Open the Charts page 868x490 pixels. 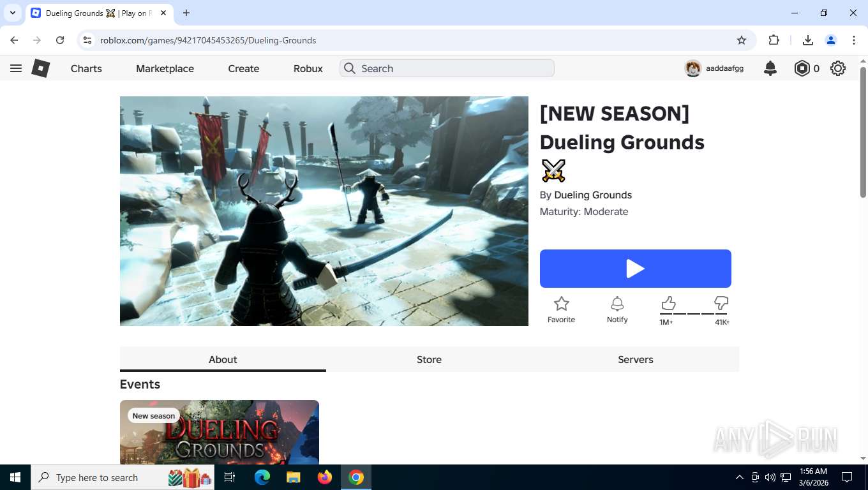[86, 68]
